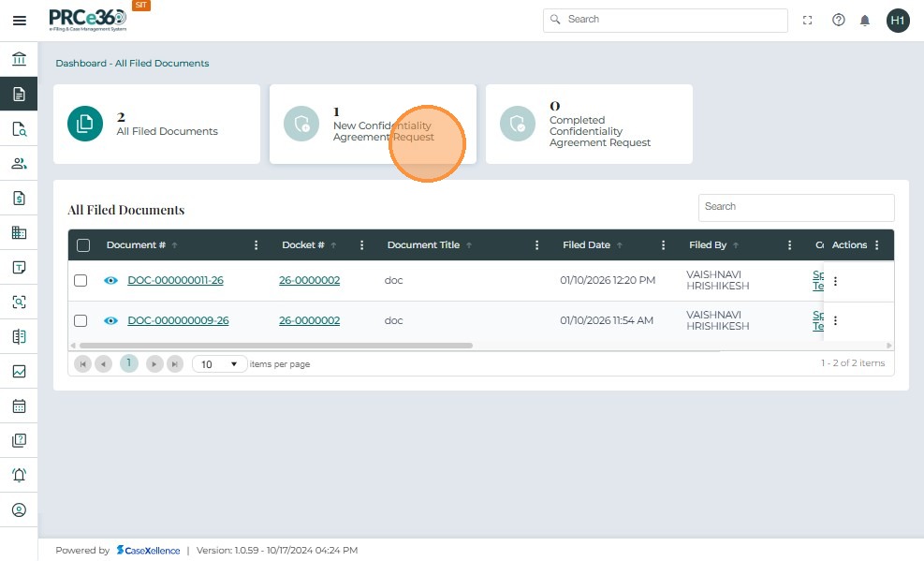The width and height of the screenshot is (924, 561).
Task: Focus the All Filed Documents search box
Action: 796,207
